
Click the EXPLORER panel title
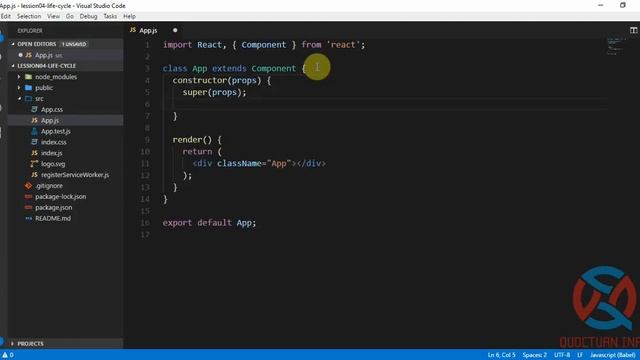[30, 31]
